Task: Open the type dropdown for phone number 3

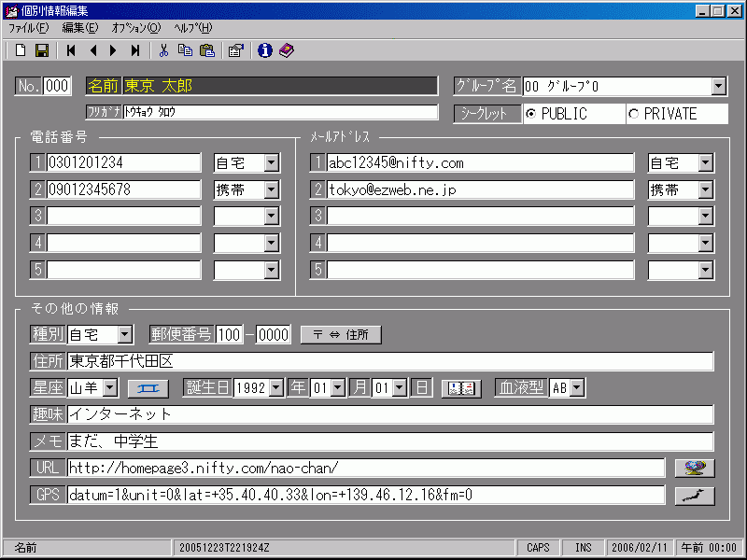Action: coord(272,217)
